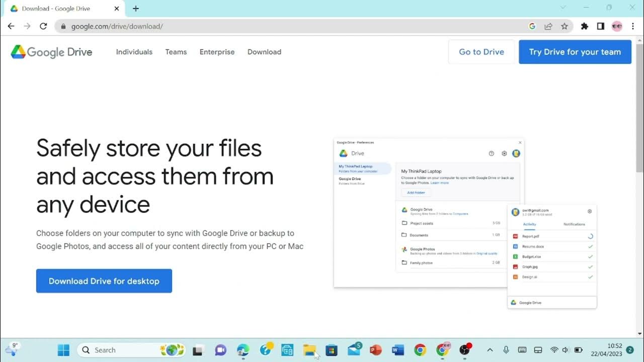Open the touch keyboard tray icon
Screen dimensions: 644x362
[x=522, y=350]
